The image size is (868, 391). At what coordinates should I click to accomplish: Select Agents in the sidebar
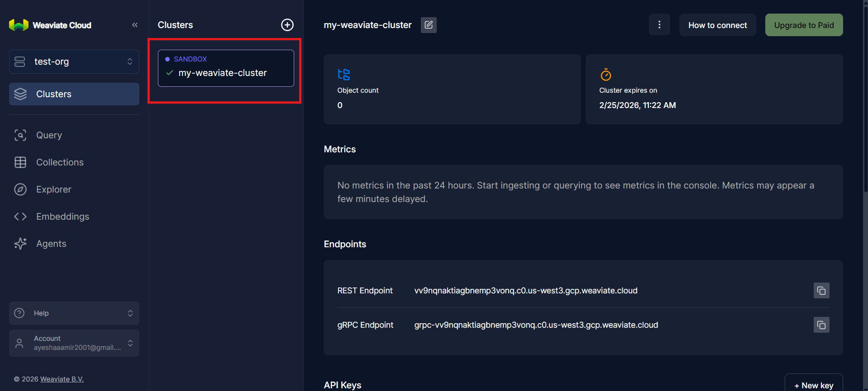[51, 244]
